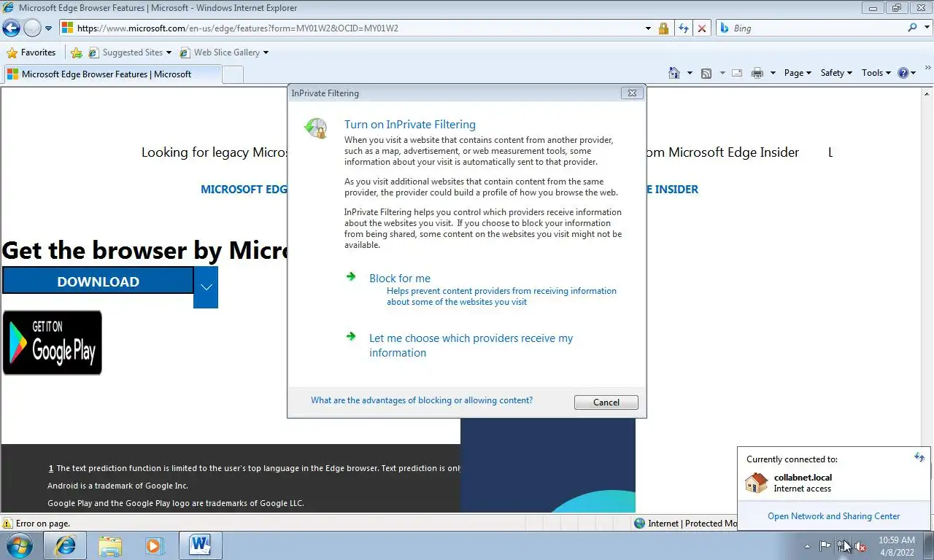Show hidden system tray icons
The width and height of the screenshot is (934, 560).
807,546
